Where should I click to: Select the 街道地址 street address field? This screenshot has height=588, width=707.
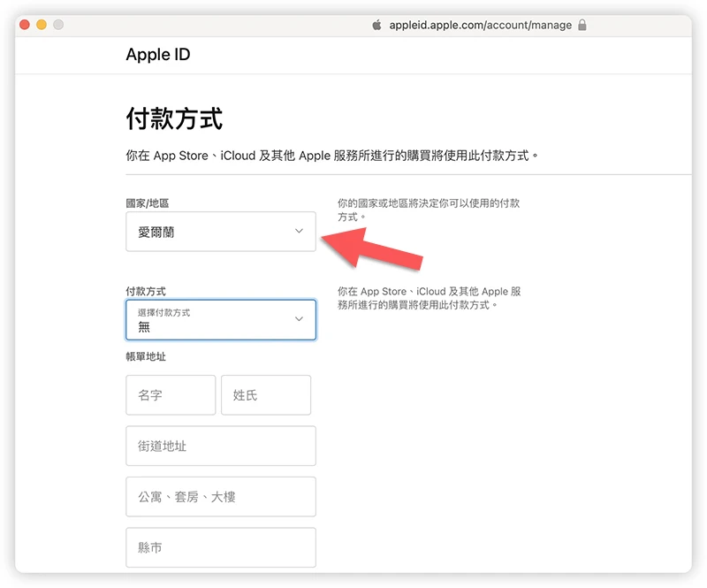[220, 446]
